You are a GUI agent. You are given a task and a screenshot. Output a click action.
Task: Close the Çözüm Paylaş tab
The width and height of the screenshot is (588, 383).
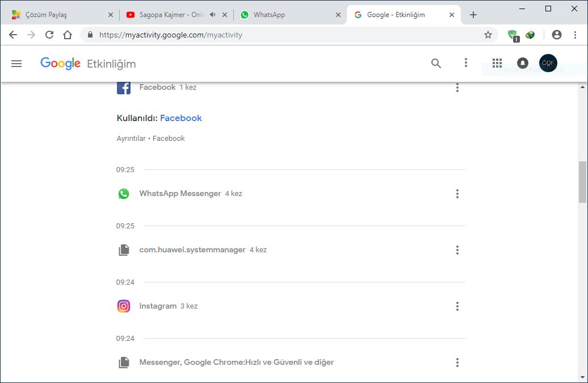[x=110, y=15]
